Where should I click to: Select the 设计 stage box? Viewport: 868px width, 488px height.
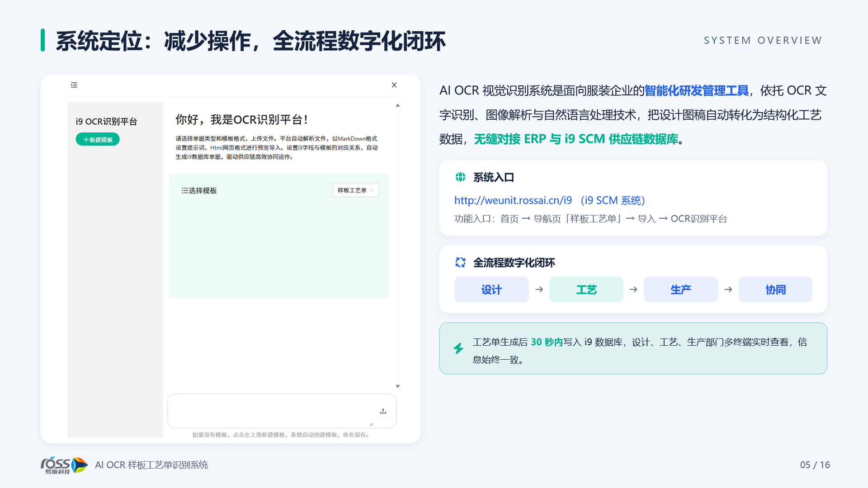click(491, 290)
